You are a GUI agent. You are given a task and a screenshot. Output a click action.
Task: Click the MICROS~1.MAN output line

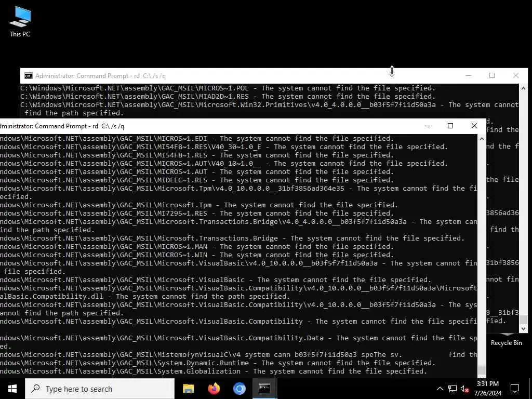(x=197, y=246)
